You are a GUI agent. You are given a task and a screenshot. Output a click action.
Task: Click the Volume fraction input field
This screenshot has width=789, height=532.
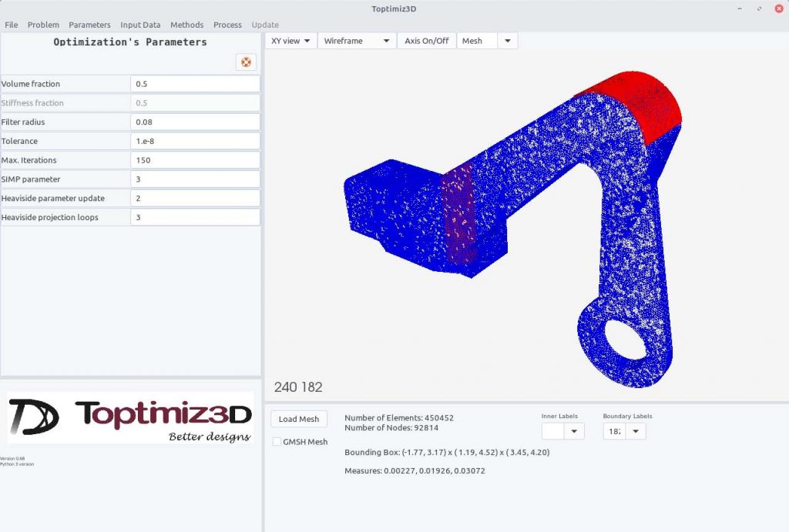point(195,84)
